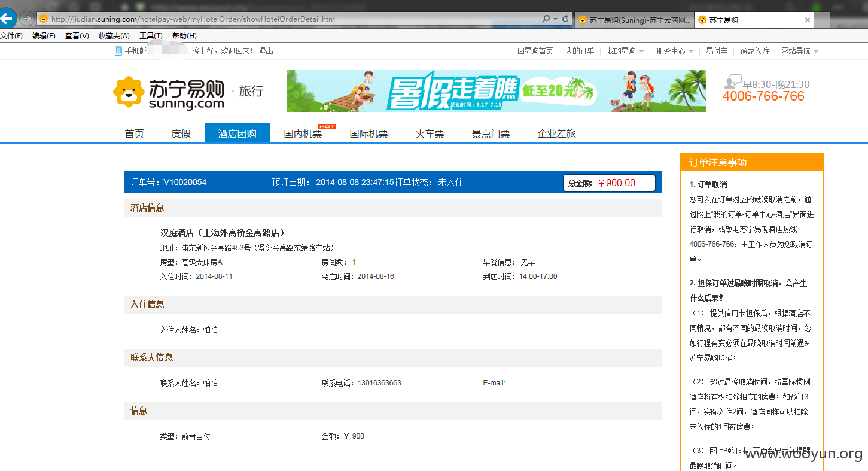The height and width of the screenshot is (471, 868).
Task: Open the address bar search dropdown arrow
Action: [x=555, y=19]
